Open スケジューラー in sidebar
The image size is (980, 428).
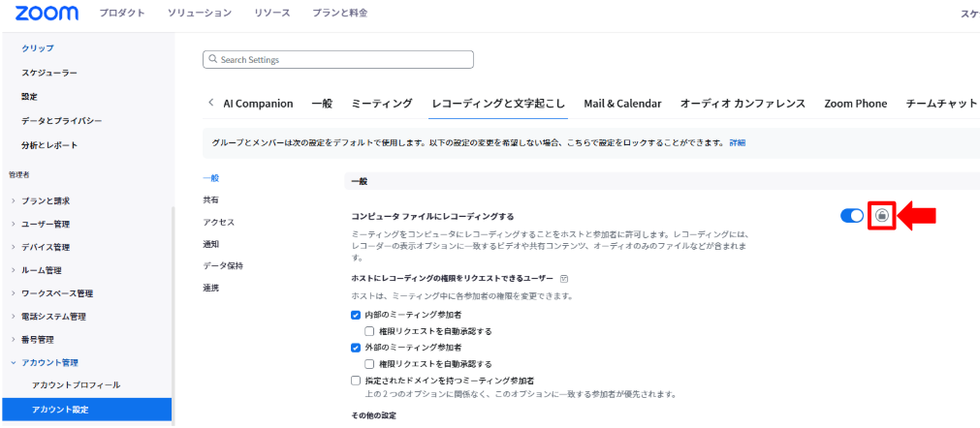point(49,73)
